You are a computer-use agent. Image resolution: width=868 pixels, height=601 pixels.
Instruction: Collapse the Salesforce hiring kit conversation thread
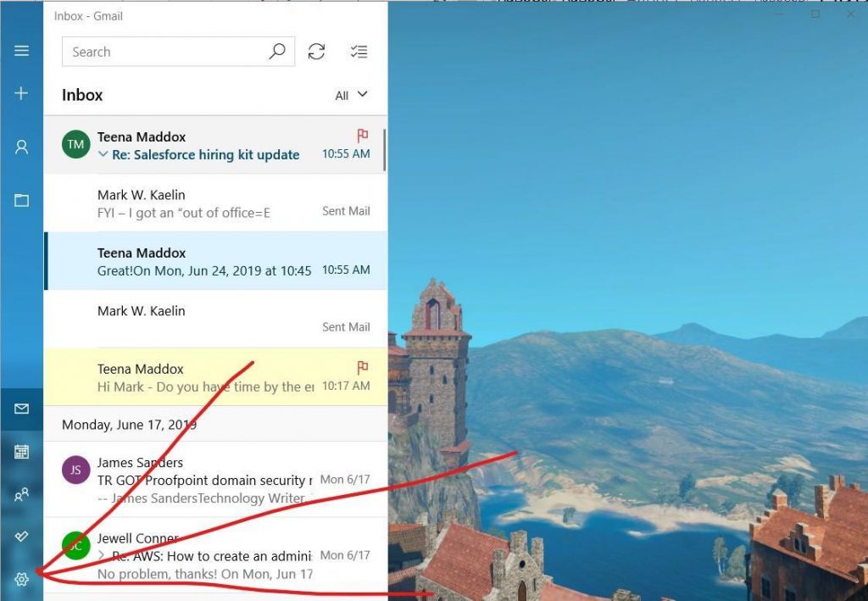point(102,155)
